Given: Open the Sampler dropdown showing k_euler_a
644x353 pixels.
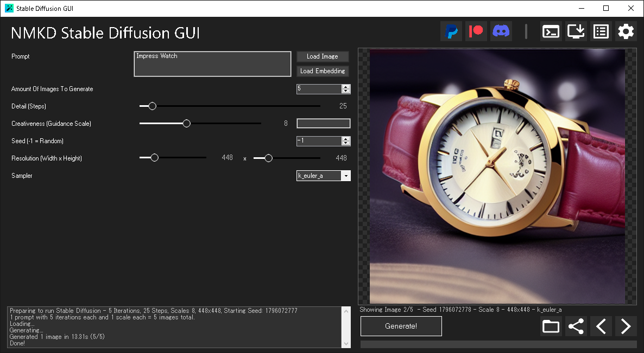Looking at the screenshot, I should click(346, 175).
